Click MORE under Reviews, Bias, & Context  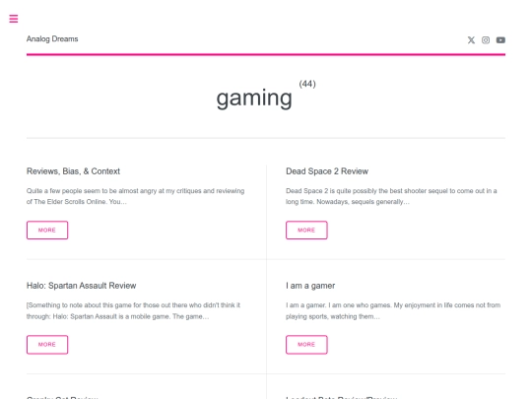pyautogui.click(x=47, y=230)
